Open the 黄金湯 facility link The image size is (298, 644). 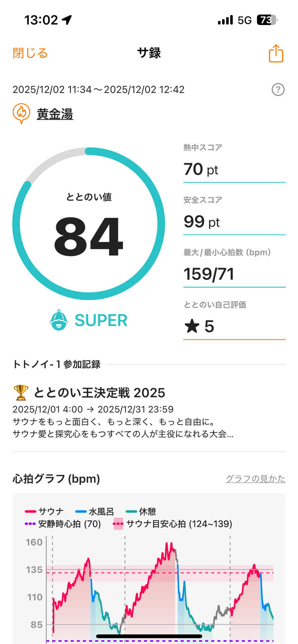[55, 114]
